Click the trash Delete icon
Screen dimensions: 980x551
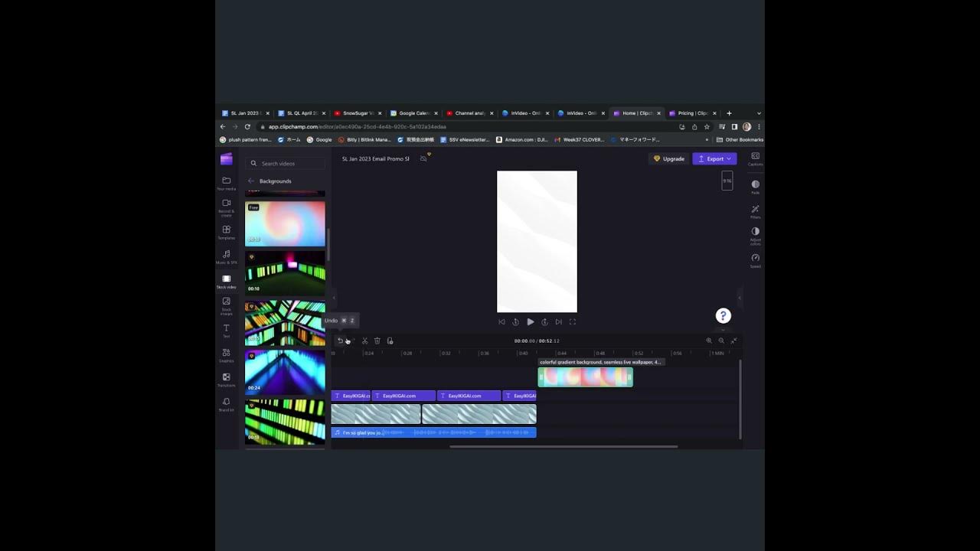click(377, 341)
